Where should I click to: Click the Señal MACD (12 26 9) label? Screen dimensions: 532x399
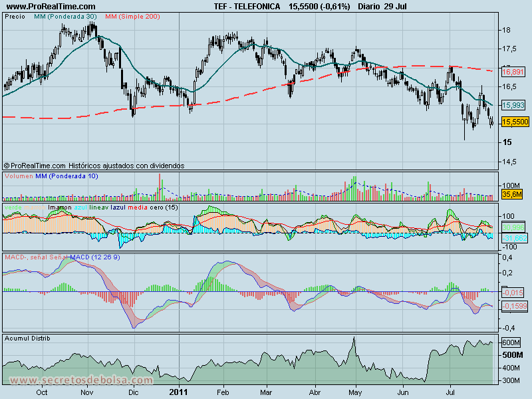click(84, 257)
